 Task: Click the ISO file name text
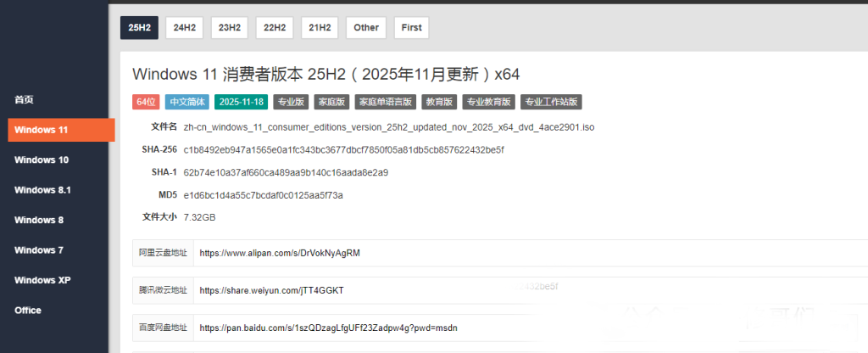[x=389, y=127]
